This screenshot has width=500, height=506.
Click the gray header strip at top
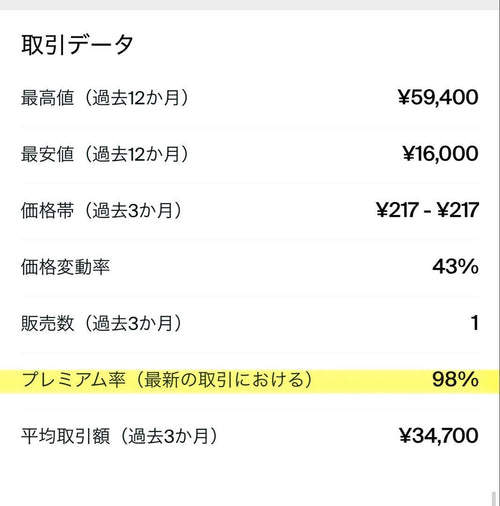(250, 5)
